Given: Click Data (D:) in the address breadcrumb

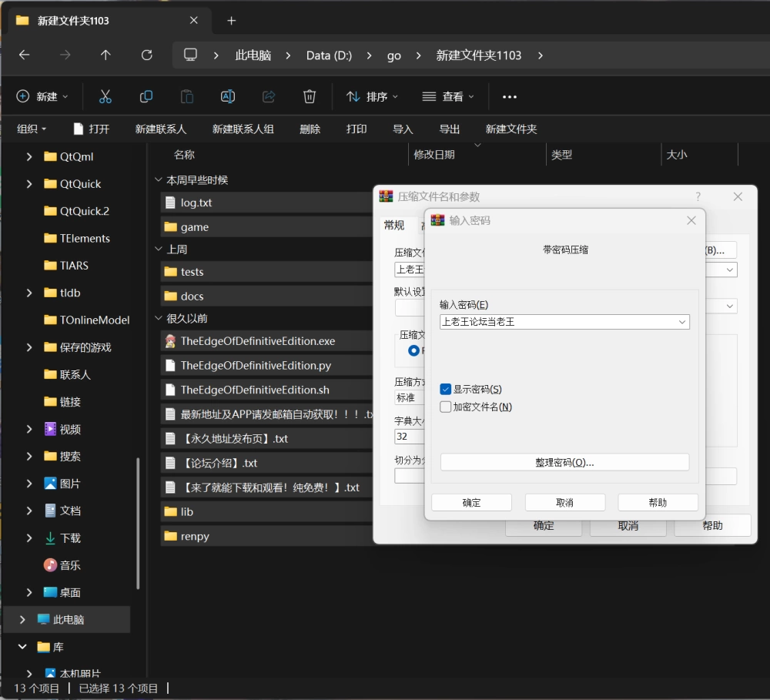Looking at the screenshot, I should [x=329, y=55].
